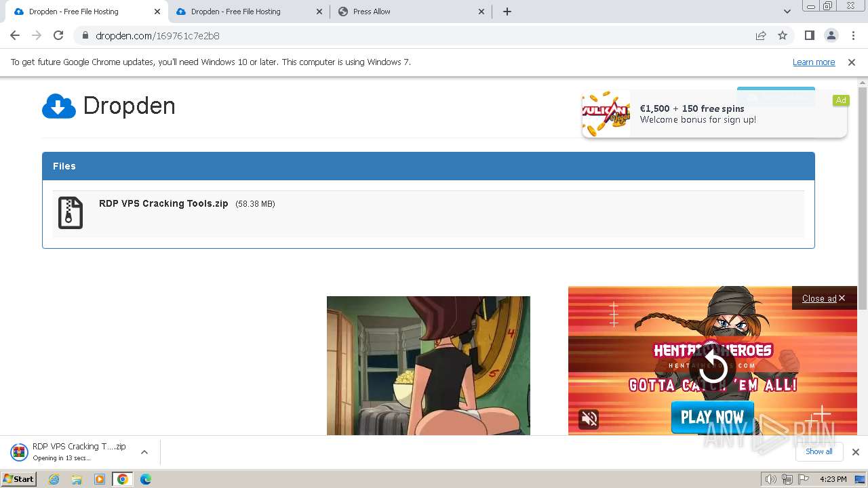Open the site lock information icon
The height and width of the screenshot is (488, 868).
coord(85,36)
